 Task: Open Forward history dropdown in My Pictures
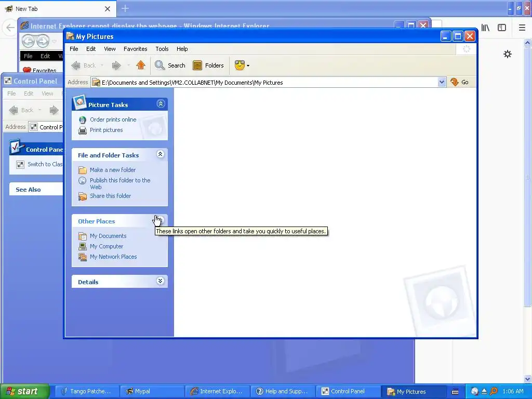(x=128, y=65)
